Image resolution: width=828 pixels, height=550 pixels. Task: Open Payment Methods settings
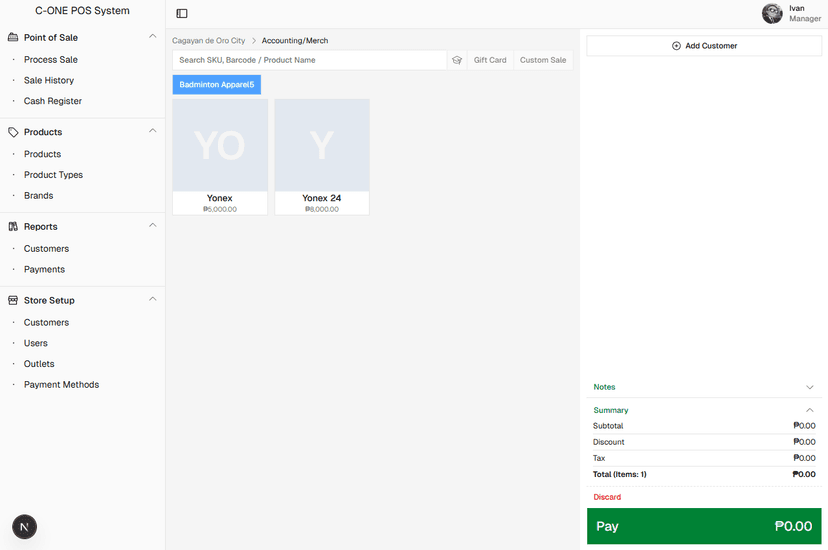point(61,385)
